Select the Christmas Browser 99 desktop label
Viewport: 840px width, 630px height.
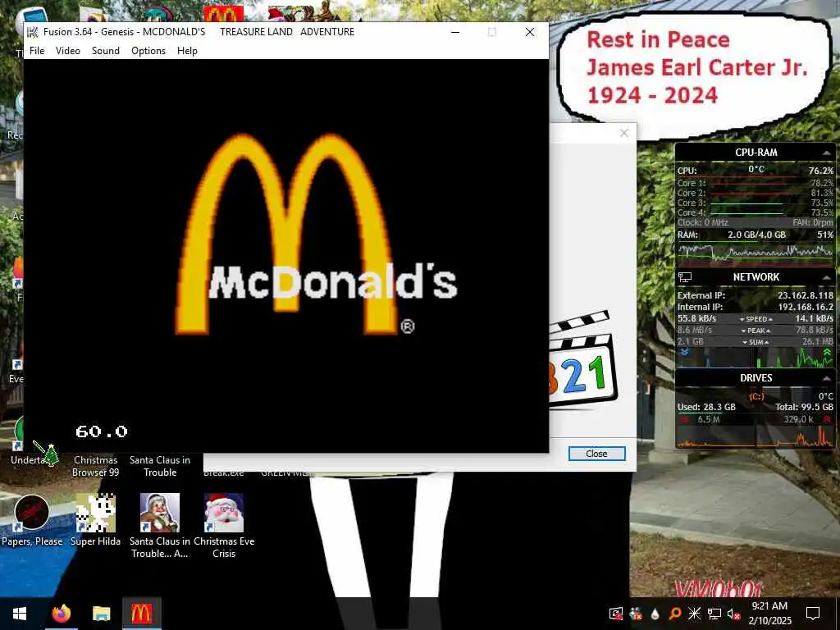(x=95, y=466)
